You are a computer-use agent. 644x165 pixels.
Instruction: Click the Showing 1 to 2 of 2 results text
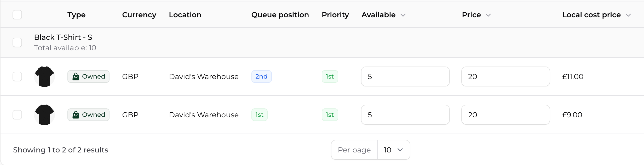[x=61, y=150]
